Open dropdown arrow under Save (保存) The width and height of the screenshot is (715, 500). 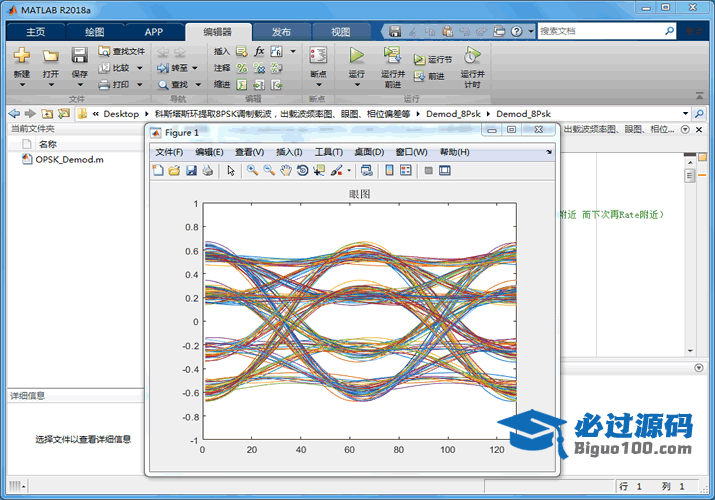pos(80,85)
